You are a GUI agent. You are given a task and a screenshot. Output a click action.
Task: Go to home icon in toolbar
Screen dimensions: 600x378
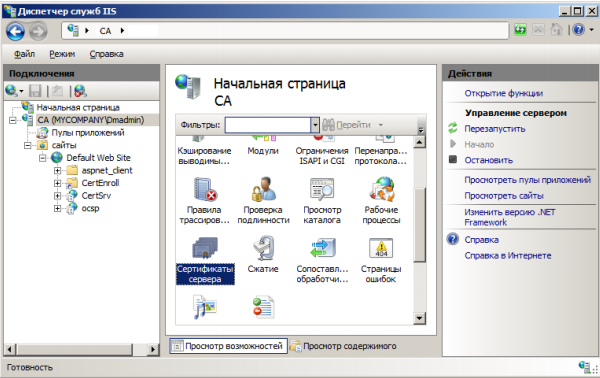pos(557,29)
